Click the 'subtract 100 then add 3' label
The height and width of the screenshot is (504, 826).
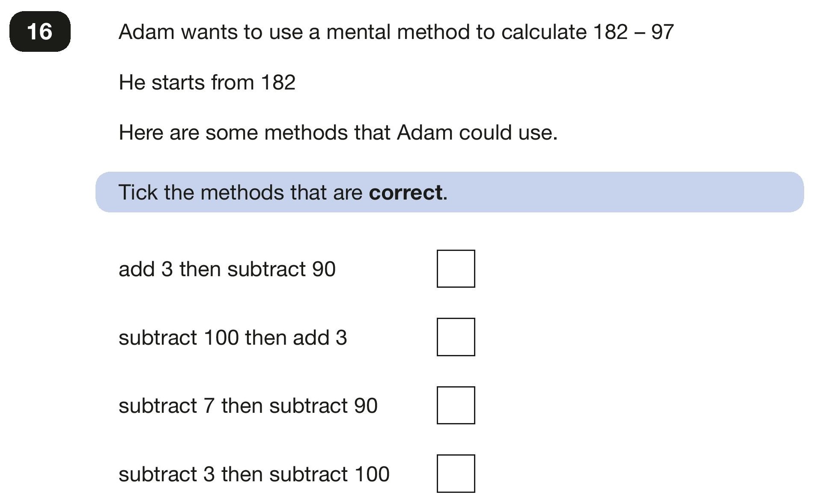[x=233, y=337]
